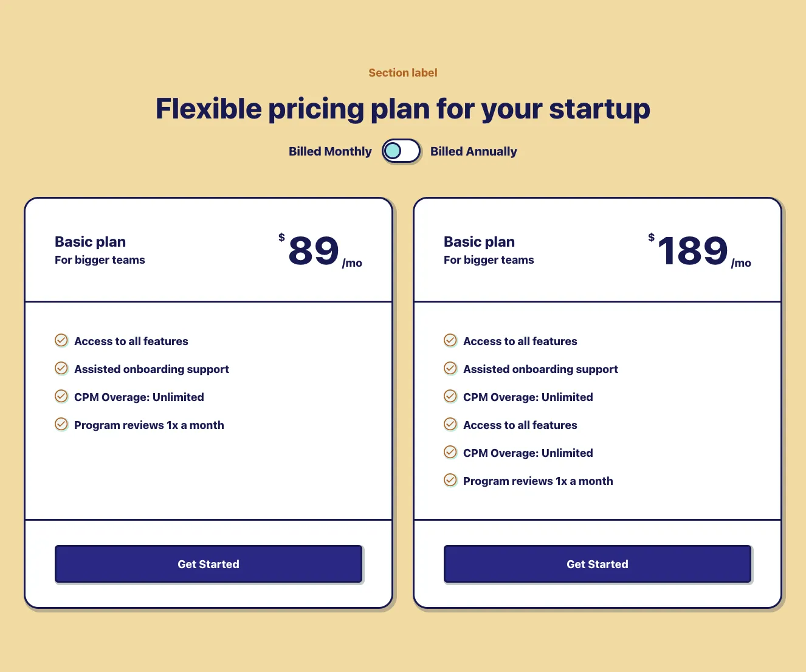
Task: Click checkmark beside CPM Overage in $89 plan
Action: coord(61,396)
